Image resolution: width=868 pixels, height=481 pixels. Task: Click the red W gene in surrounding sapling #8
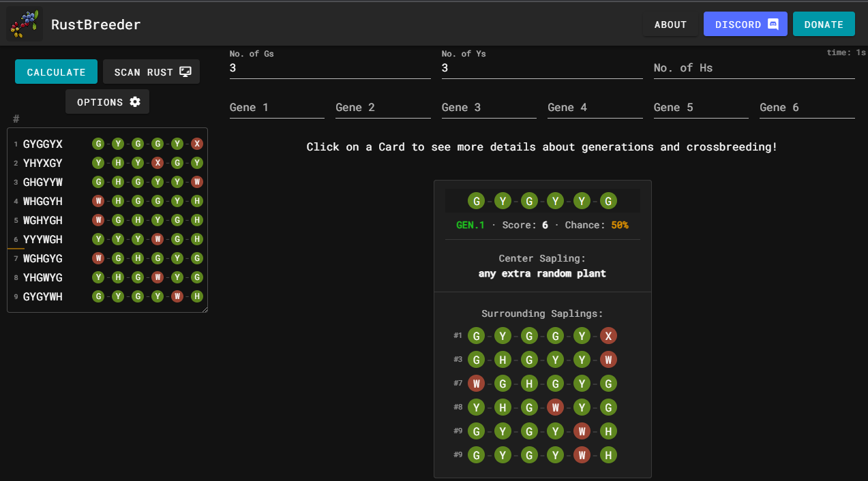point(556,407)
